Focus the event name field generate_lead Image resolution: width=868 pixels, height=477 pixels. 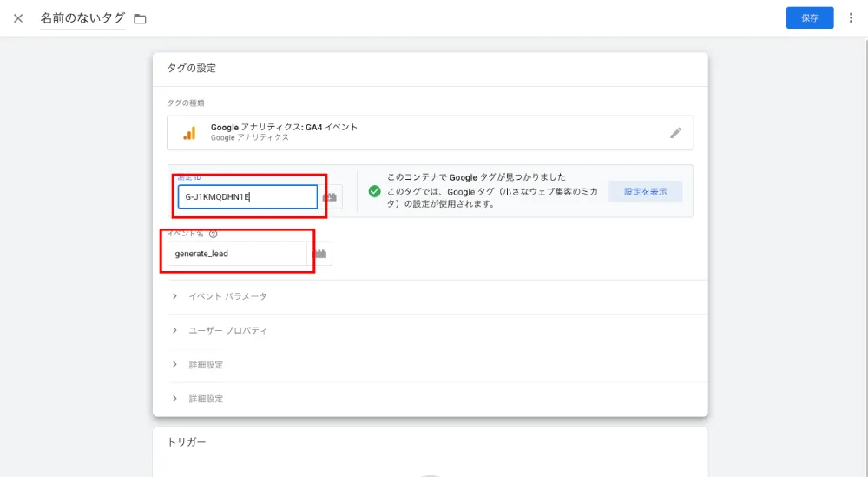point(237,254)
